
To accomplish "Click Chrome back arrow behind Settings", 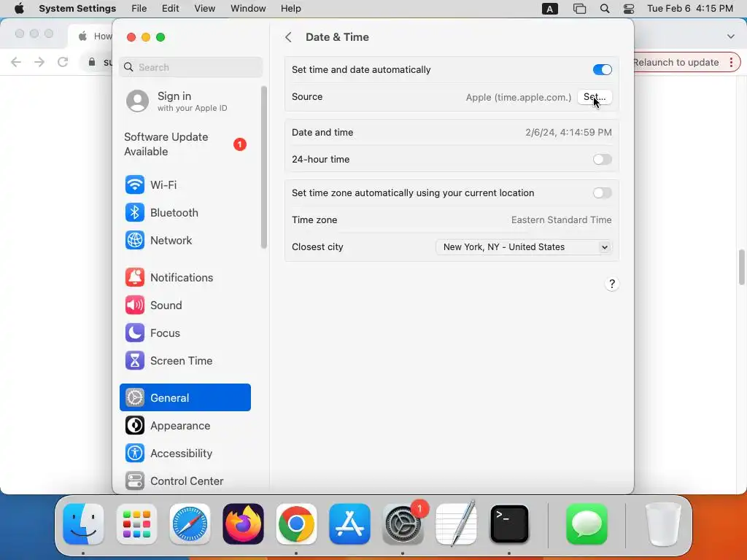I will pyautogui.click(x=16, y=62).
